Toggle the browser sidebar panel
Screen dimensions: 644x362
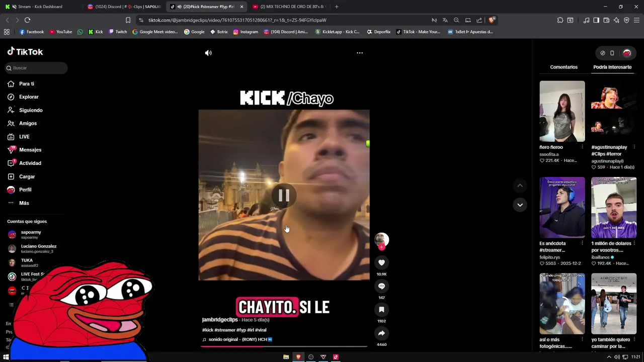[596, 20]
